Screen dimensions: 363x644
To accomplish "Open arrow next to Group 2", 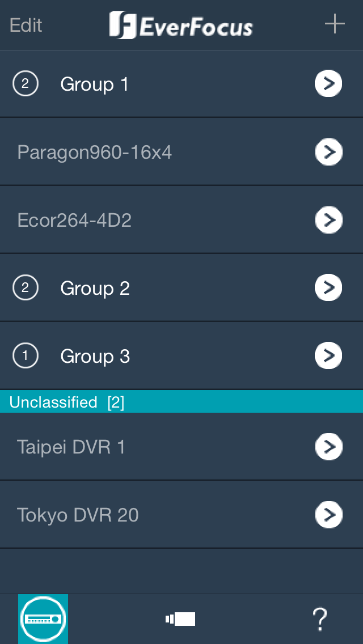I will (328, 288).
